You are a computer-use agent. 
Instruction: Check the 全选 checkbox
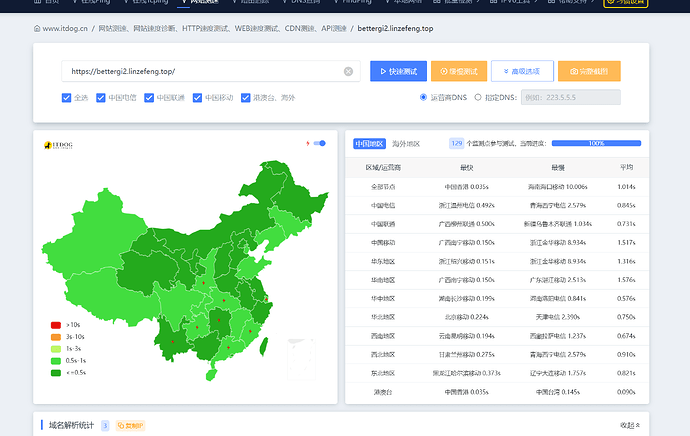67,98
